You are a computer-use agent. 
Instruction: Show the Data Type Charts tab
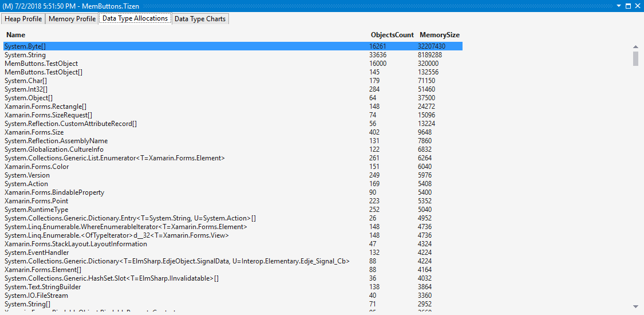click(200, 19)
